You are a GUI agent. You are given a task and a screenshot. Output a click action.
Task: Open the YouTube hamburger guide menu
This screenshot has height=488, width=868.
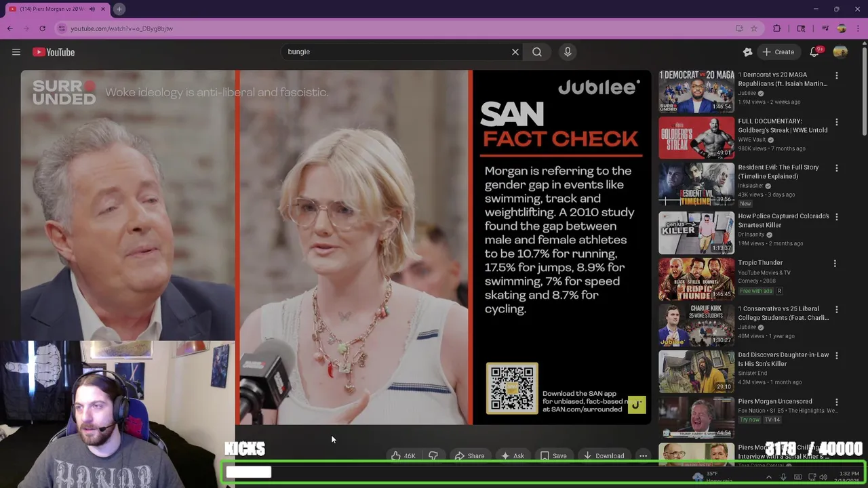(16, 52)
